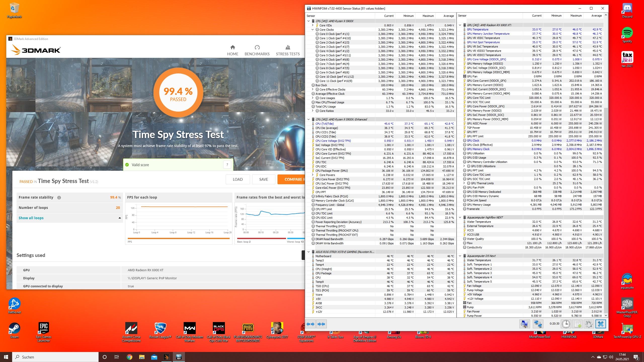Open File Explorer from the taskbar

142,357
